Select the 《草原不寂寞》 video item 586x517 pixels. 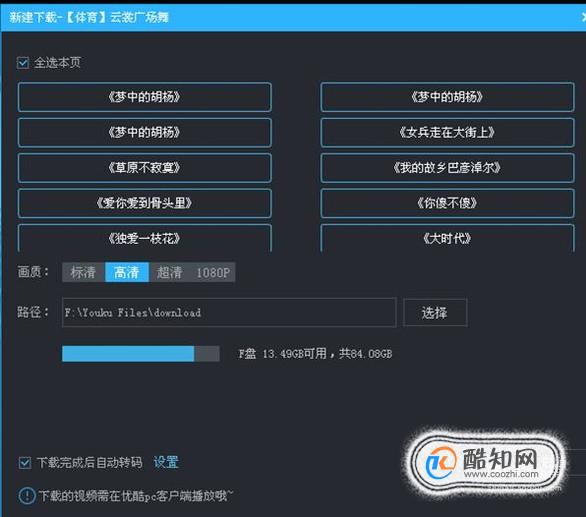click(x=145, y=168)
